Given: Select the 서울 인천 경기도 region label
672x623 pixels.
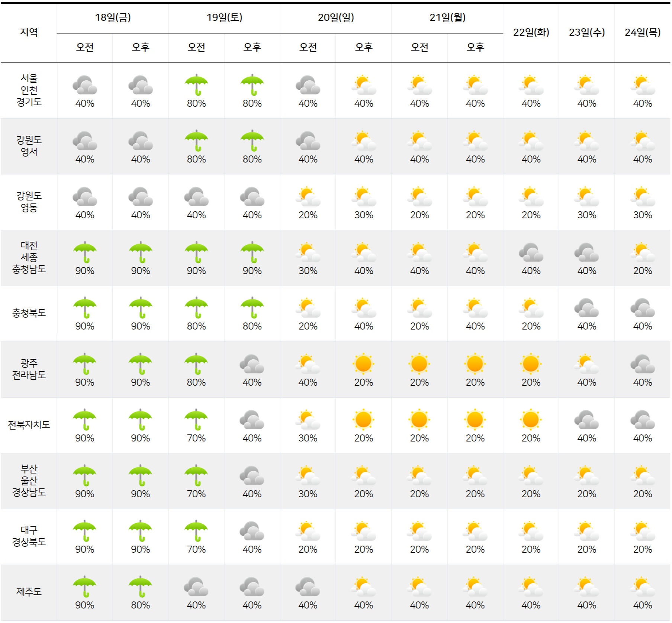Looking at the screenshot, I should tap(29, 90).
